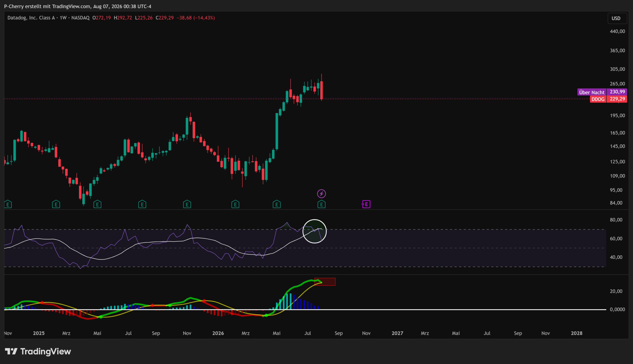Click the 109,00 price axis label
The height and width of the screenshot is (364, 633).
click(617, 176)
